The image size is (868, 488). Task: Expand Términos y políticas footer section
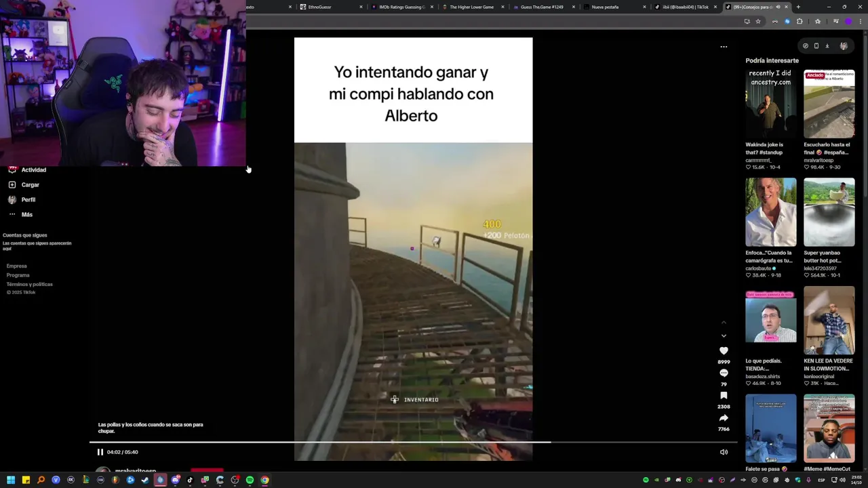(x=29, y=284)
